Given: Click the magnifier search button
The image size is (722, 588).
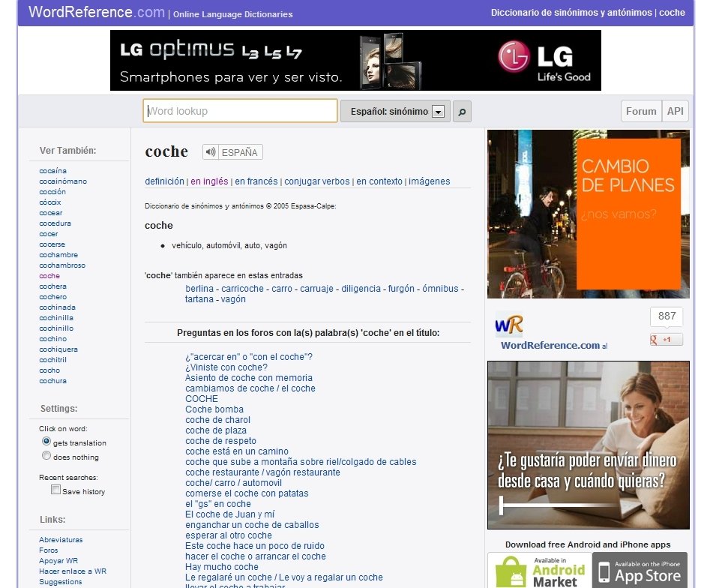Looking at the screenshot, I should [x=462, y=112].
